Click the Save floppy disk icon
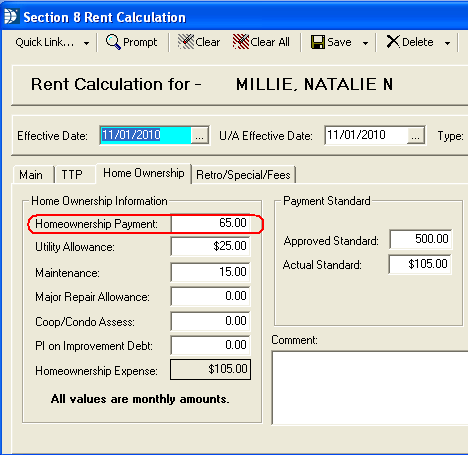The image size is (468, 455). pos(318,42)
